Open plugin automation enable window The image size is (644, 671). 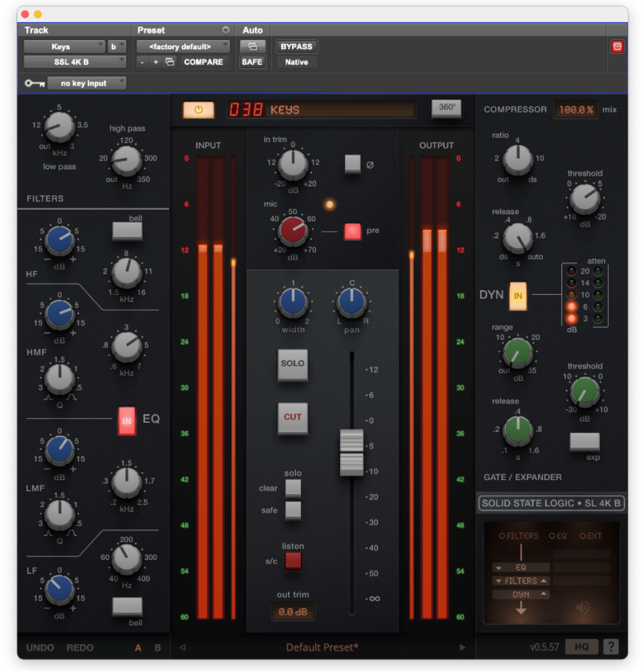(x=253, y=46)
